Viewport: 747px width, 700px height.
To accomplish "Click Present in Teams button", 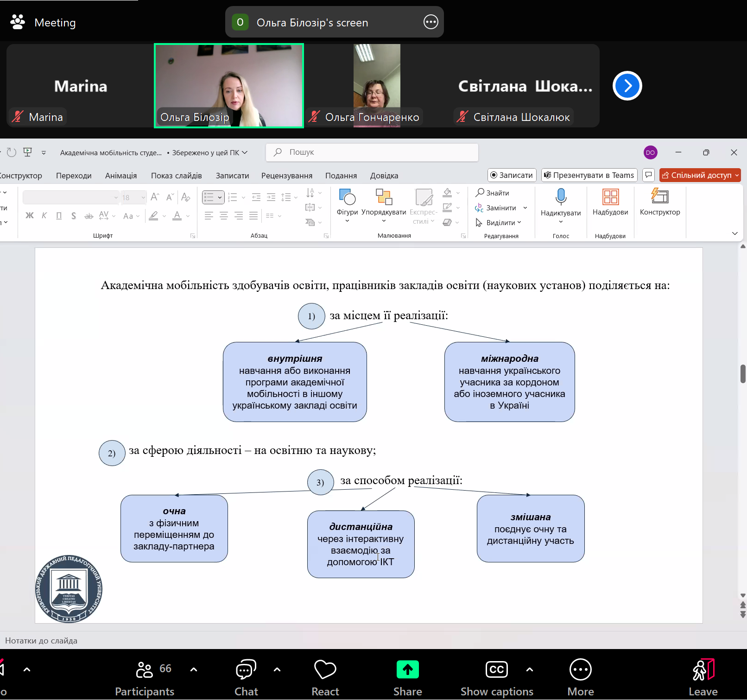I will (589, 175).
